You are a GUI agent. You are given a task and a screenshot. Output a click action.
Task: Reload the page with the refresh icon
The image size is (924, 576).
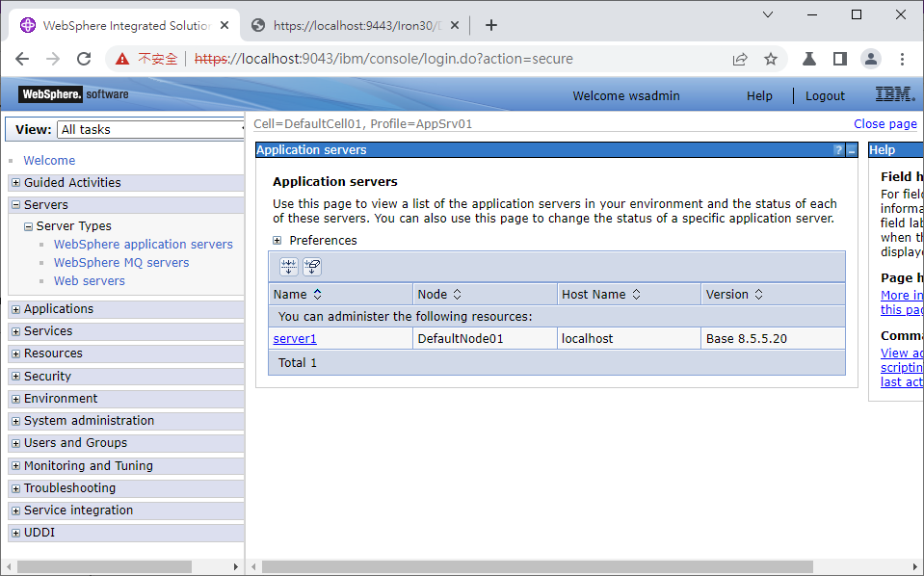point(84,59)
